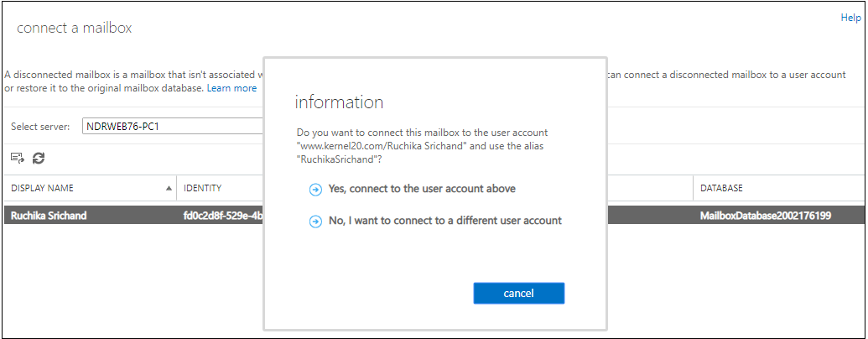Choose No, connect to a different user account

click(x=445, y=221)
